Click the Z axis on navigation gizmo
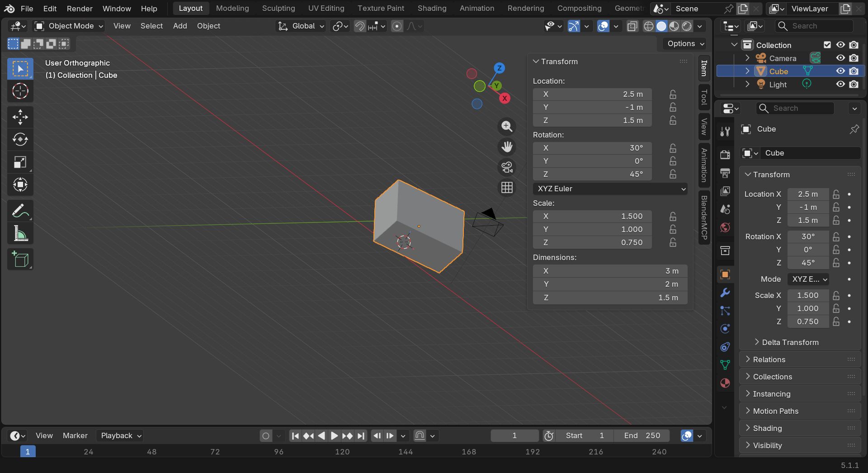This screenshot has height=473, width=868. point(499,68)
